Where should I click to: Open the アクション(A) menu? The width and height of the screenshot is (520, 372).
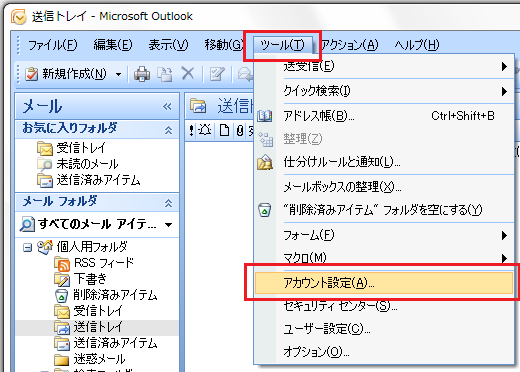(349, 45)
